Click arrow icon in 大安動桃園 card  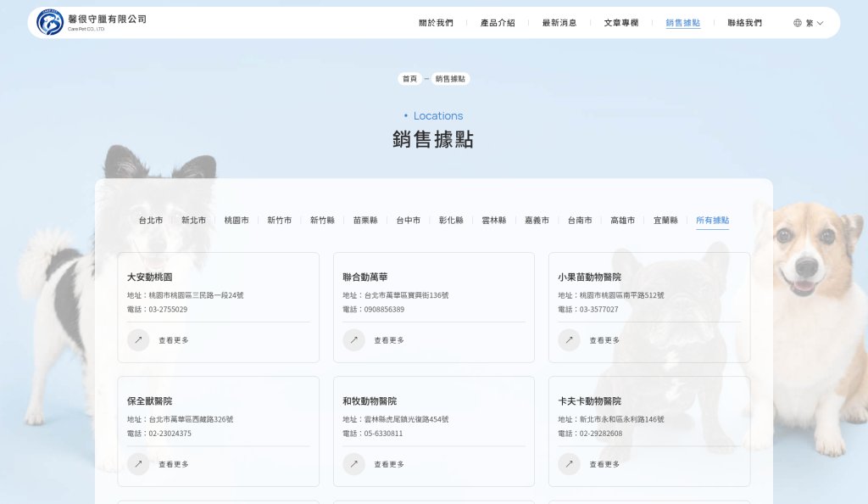tap(138, 340)
